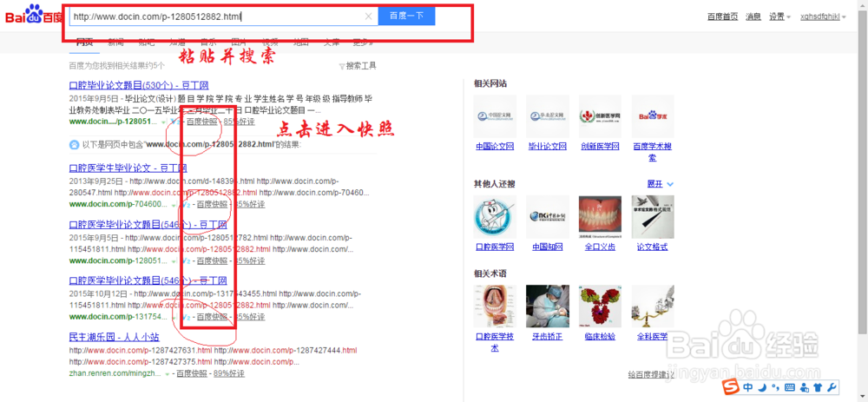The width and height of the screenshot is (868, 402).
Task: Switch to the 新闻 tab
Action: point(115,42)
